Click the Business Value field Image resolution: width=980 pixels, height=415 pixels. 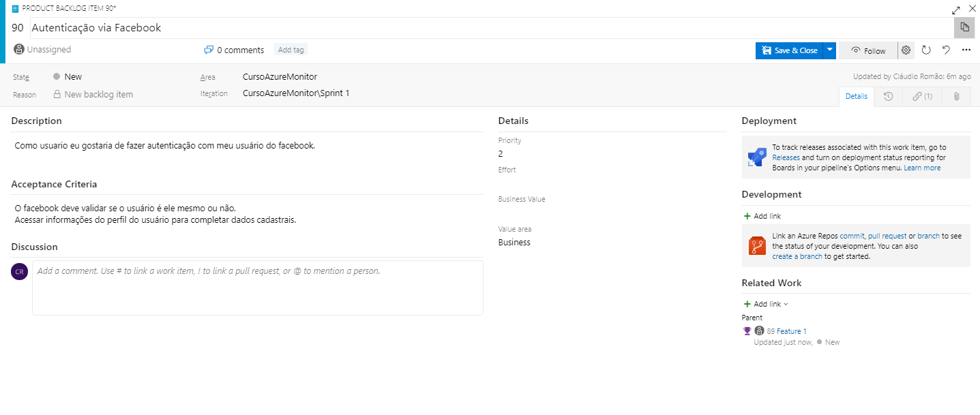point(612,213)
